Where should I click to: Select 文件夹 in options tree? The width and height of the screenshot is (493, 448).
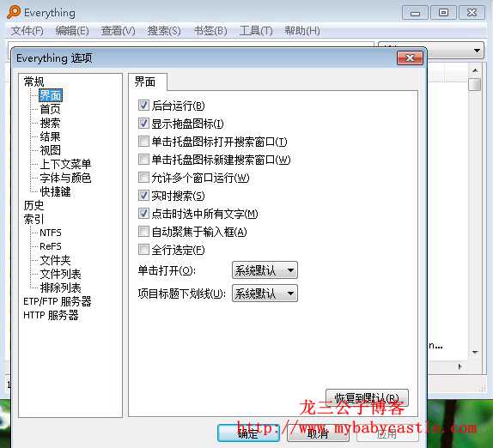[55, 260]
